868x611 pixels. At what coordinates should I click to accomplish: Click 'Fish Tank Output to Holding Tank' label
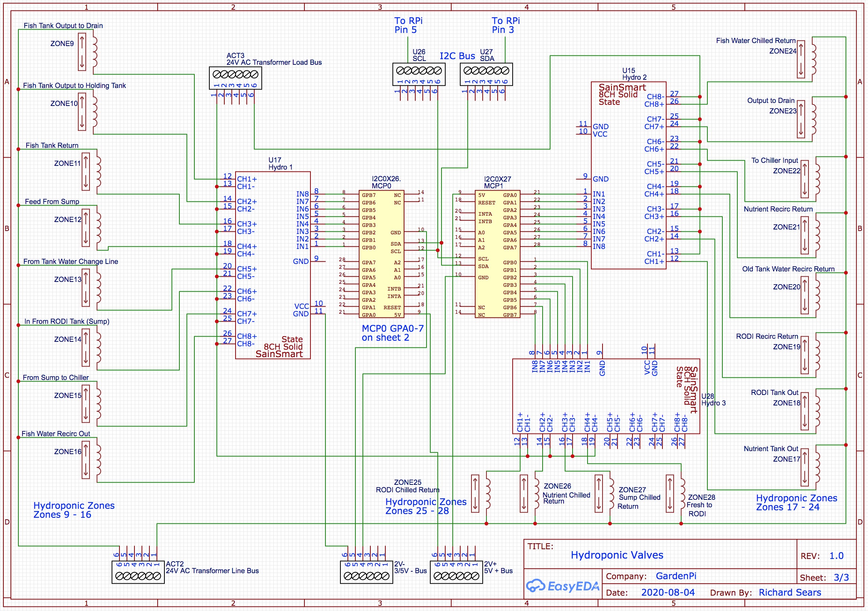pyautogui.click(x=75, y=86)
